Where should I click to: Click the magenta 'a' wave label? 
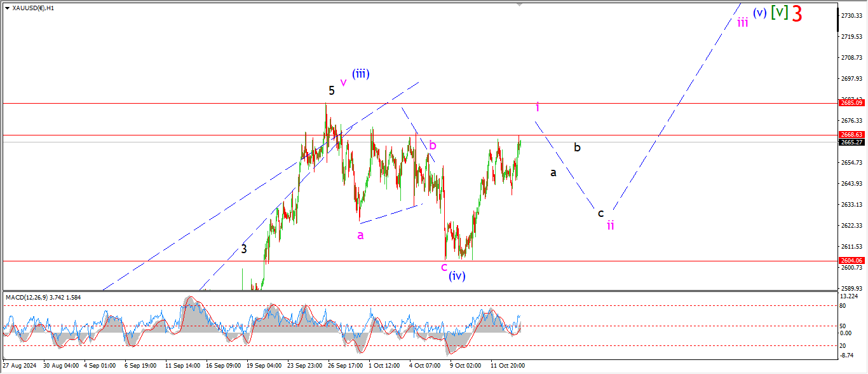(360, 235)
